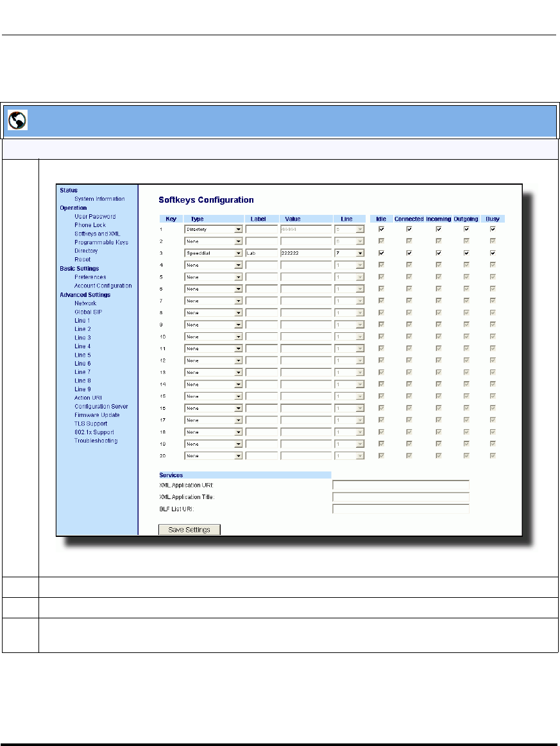This screenshot has height=746, width=560.
Task: Toggle Incoming checkbox for key 3
Action: pos(438,253)
